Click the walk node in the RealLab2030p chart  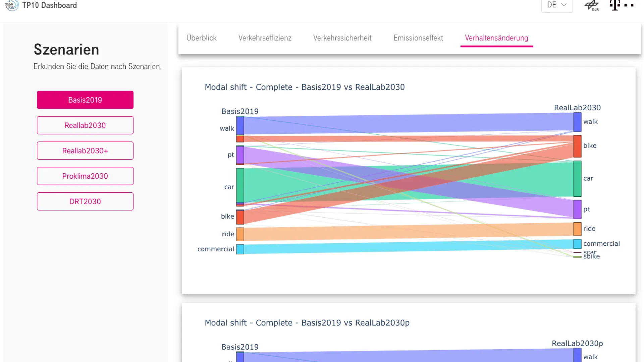(577, 355)
